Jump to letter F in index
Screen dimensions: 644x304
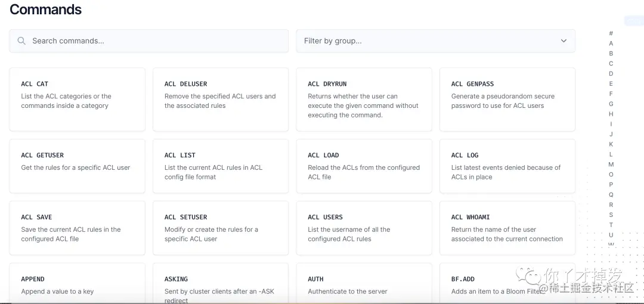611,94
